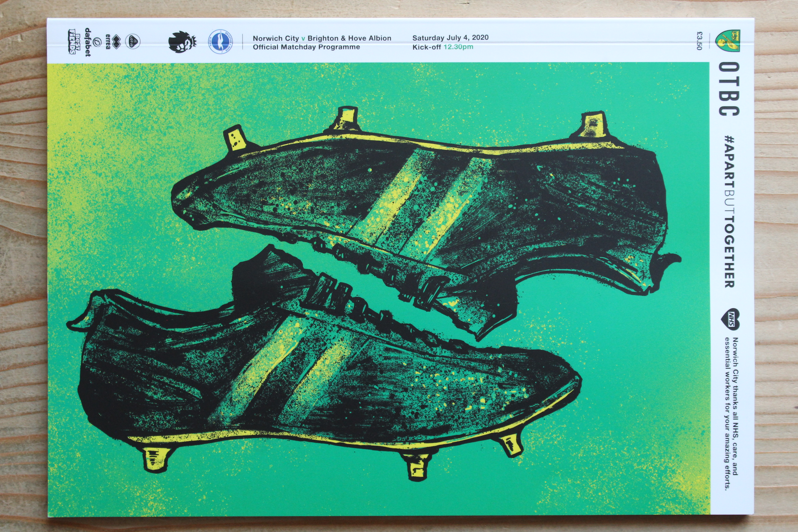Click the Norwich City v Brighton heading
The height and width of the screenshot is (532, 798).
[322, 38]
